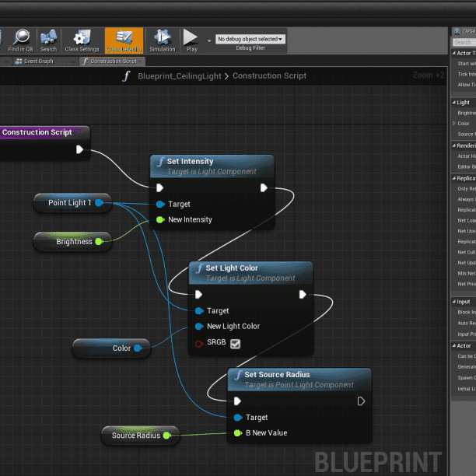Click the New Intensity green pin

160,219
